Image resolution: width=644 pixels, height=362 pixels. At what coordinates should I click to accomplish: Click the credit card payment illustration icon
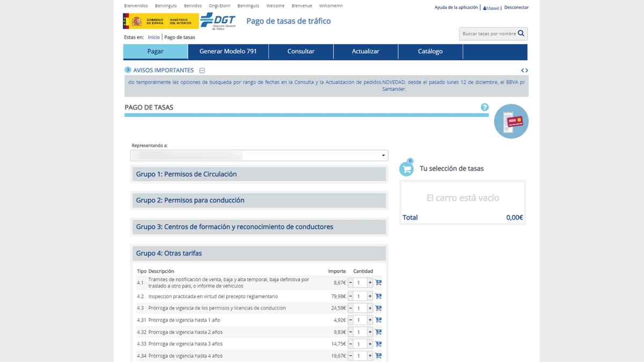pos(510,121)
